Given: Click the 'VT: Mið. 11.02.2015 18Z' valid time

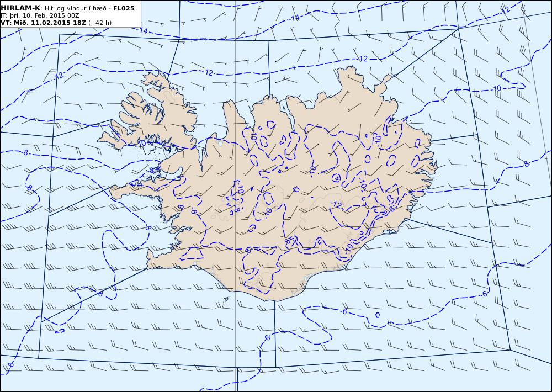Looking at the screenshot, I should point(43,23).
